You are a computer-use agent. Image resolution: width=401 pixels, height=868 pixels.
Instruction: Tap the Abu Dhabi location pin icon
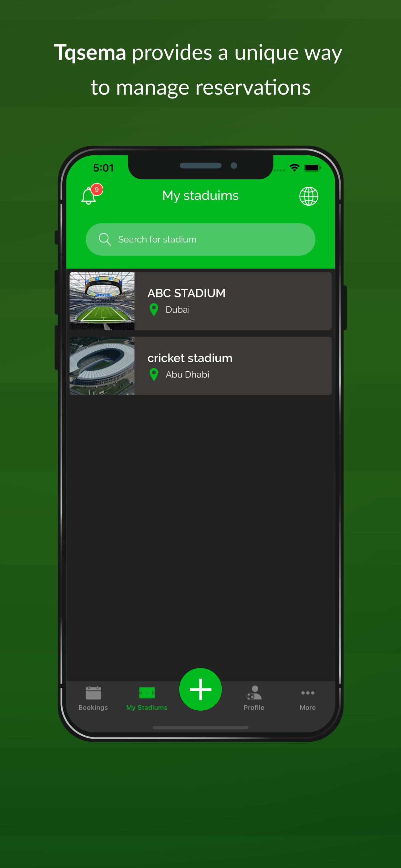154,375
